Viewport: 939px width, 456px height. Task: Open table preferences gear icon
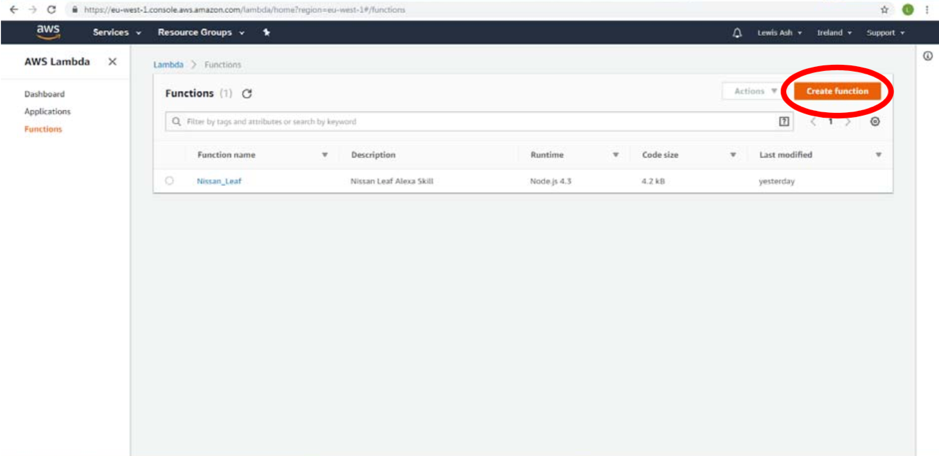click(875, 122)
